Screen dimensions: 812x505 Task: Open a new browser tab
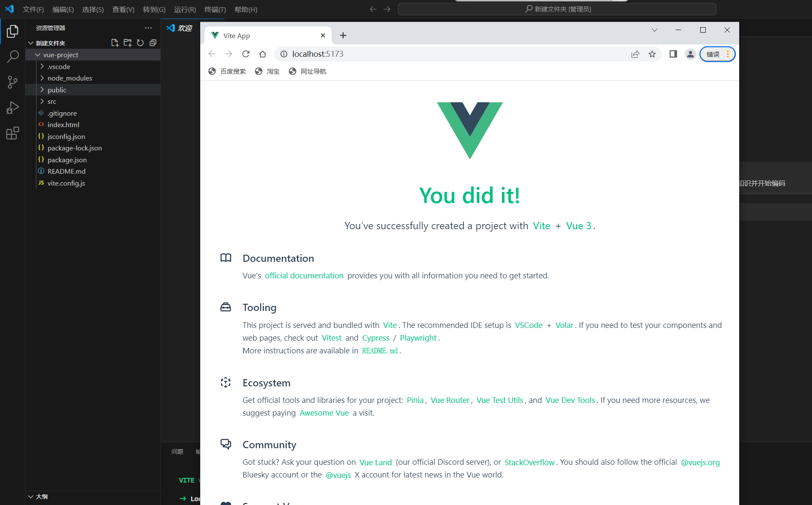(x=343, y=36)
